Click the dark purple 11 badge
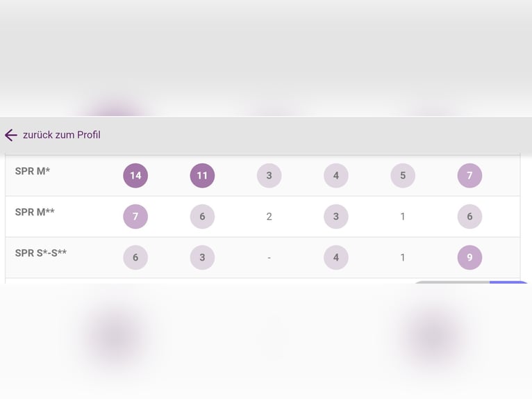The image size is (532, 399). 202,175
